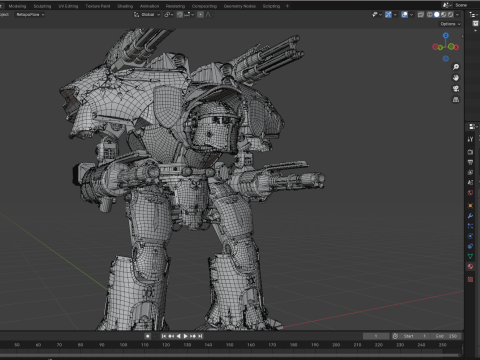Image resolution: width=480 pixels, height=360 pixels.
Task: Open the scene browse dropdown icon
Action: pyautogui.click(x=447, y=5)
